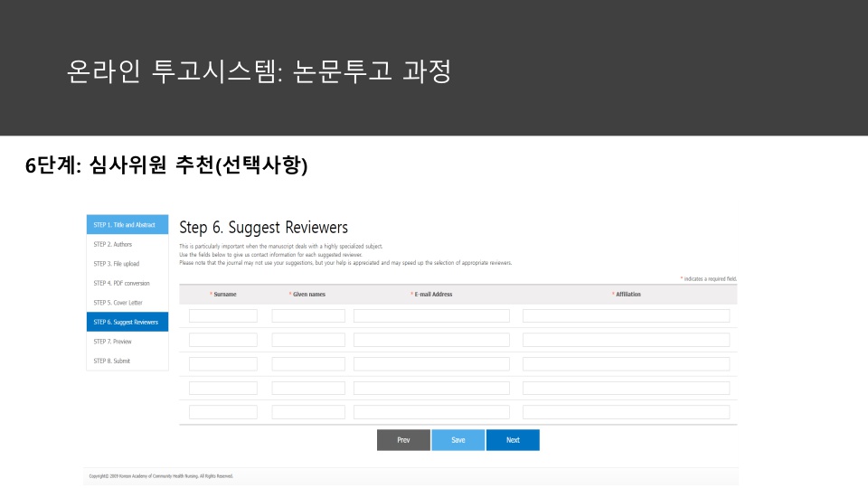Click third row E-mail Address field
Image resolution: width=868 pixels, height=488 pixels.
point(431,364)
